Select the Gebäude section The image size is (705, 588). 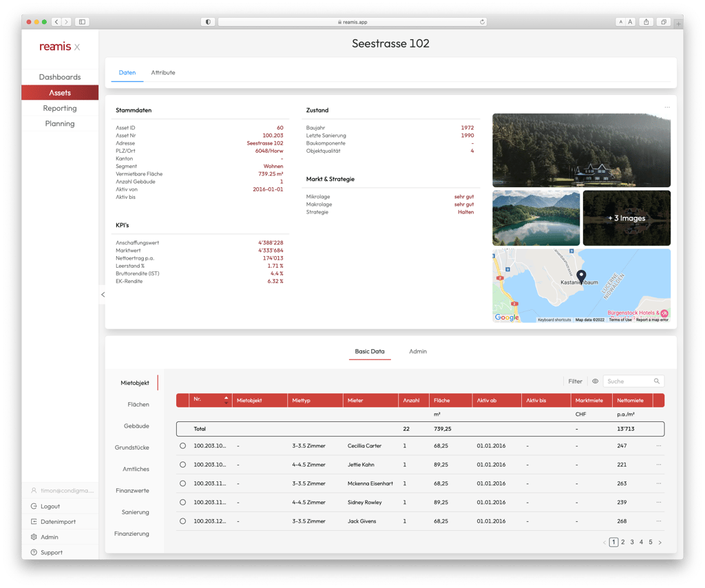(136, 426)
